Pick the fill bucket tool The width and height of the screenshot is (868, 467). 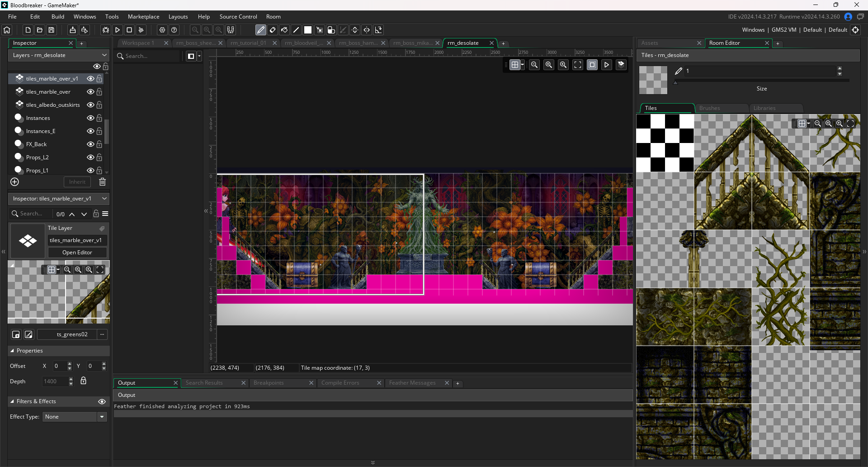284,30
